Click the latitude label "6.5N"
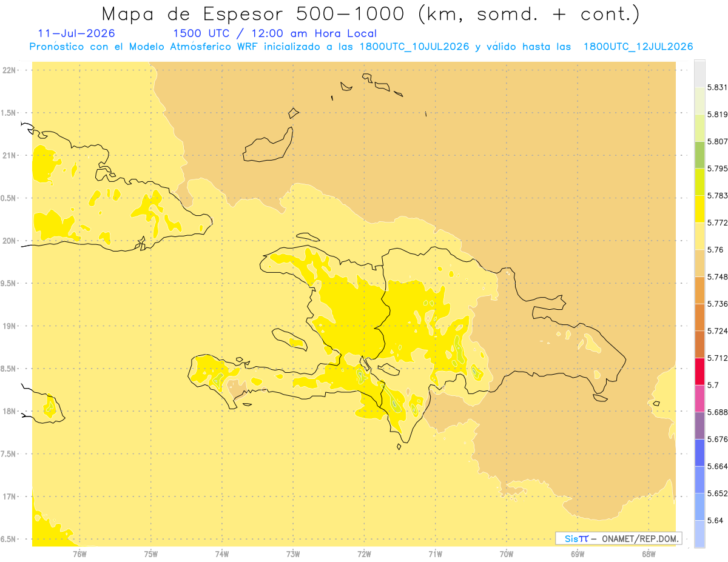This screenshot has width=728, height=562. [x=8, y=540]
